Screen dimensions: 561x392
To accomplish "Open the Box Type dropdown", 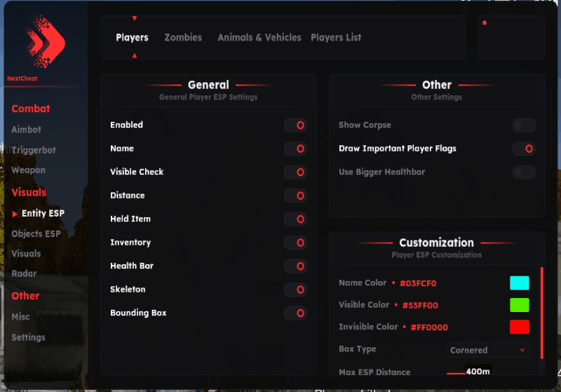I will (488, 350).
